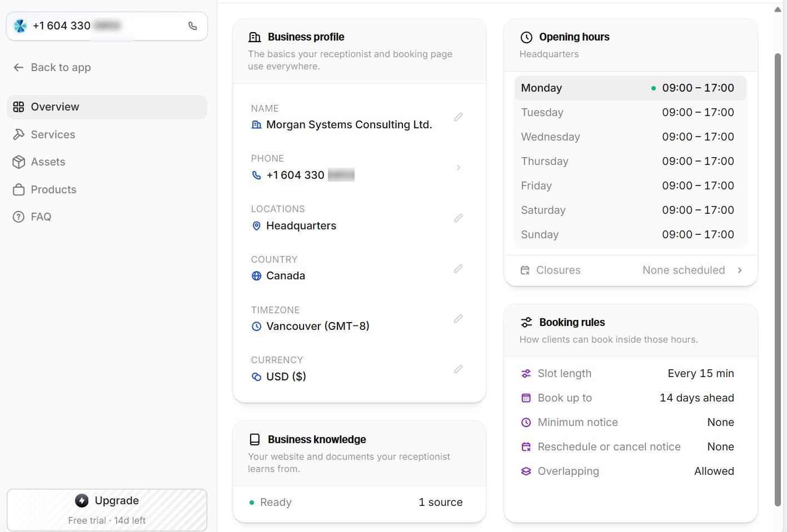Click the Vancouver (GMT−8) timezone value

click(x=318, y=327)
